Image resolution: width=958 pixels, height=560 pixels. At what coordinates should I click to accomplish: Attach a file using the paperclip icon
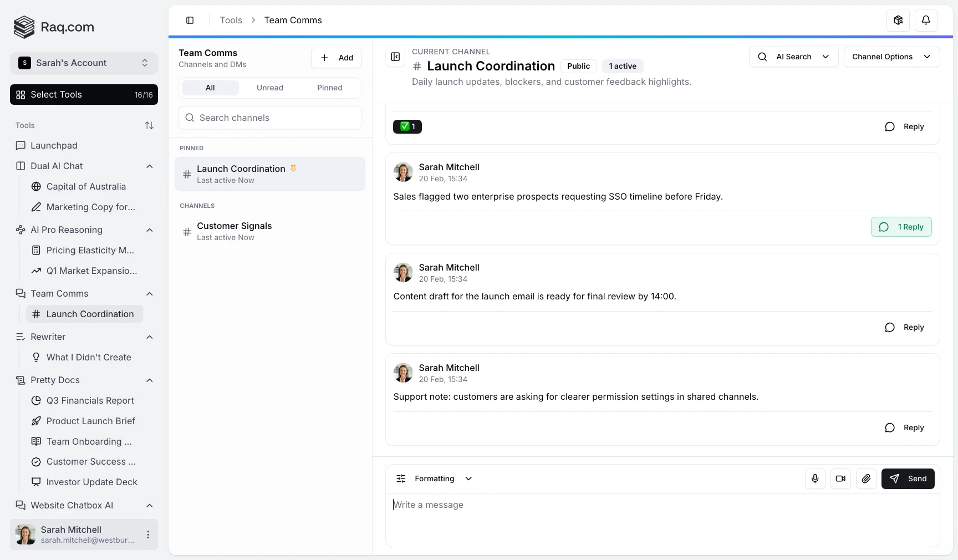pos(866,478)
